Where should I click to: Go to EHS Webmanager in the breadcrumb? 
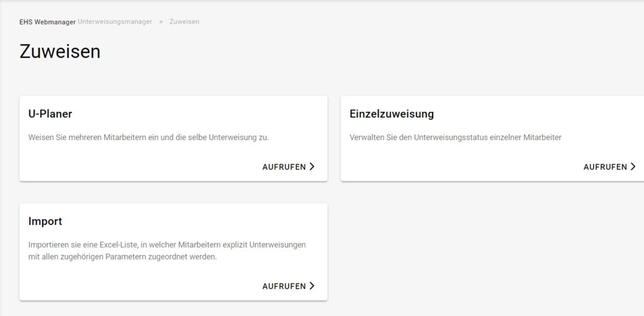tap(47, 22)
